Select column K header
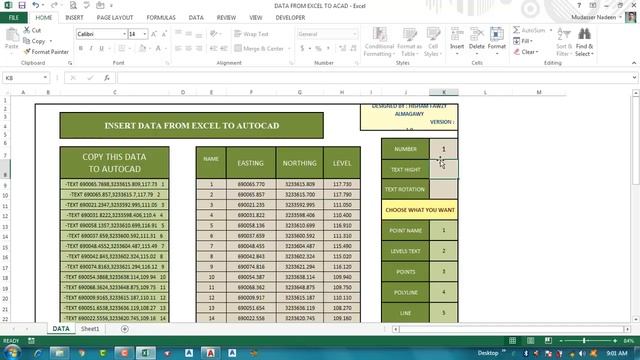Image resolution: width=640 pixels, height=360 pixels. pyautogui.click(x=444, y=92)
